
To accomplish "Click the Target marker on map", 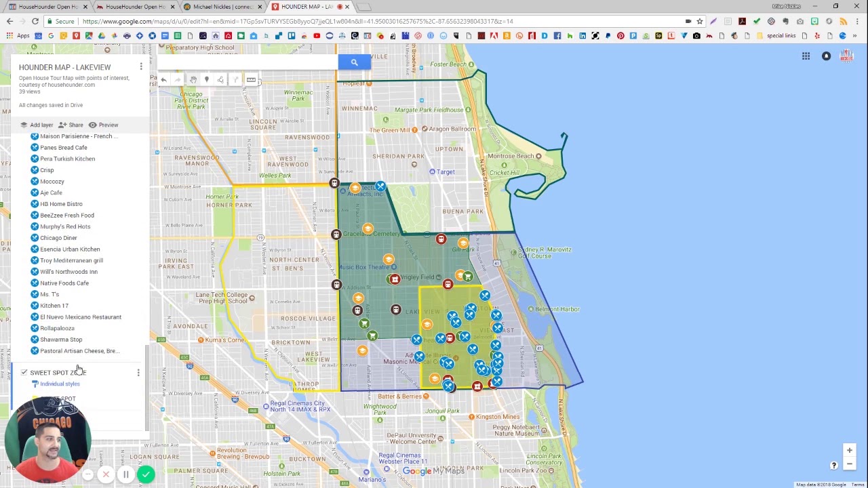I will (432, 172).
